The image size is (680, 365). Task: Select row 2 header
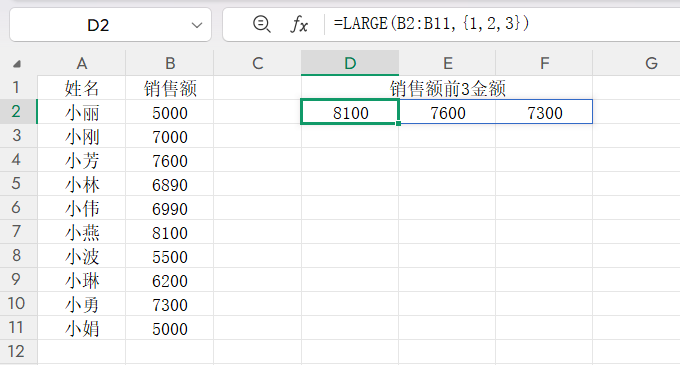point(18,112)
